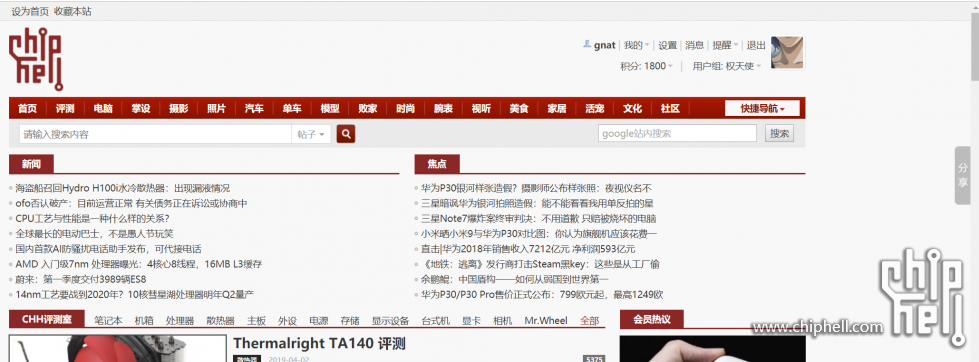Go to the 汽车 section
Screen dimensions: 979x362
254,108
